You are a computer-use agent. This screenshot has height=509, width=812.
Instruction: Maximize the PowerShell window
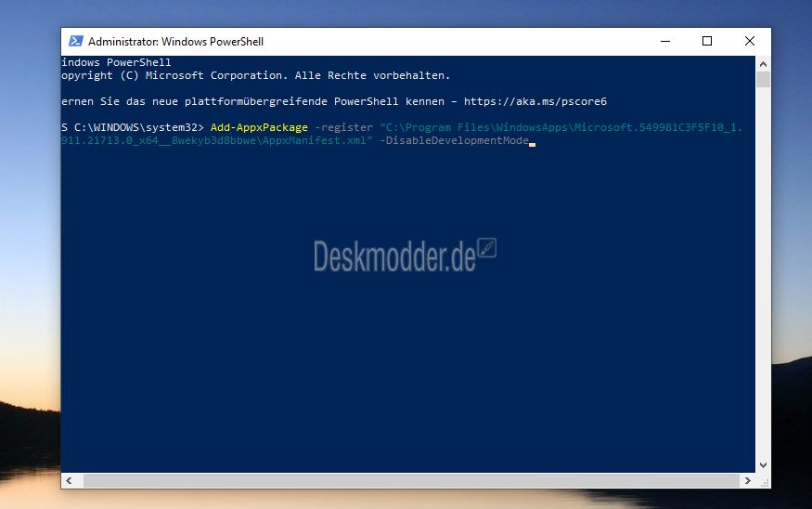click(707, 42)
